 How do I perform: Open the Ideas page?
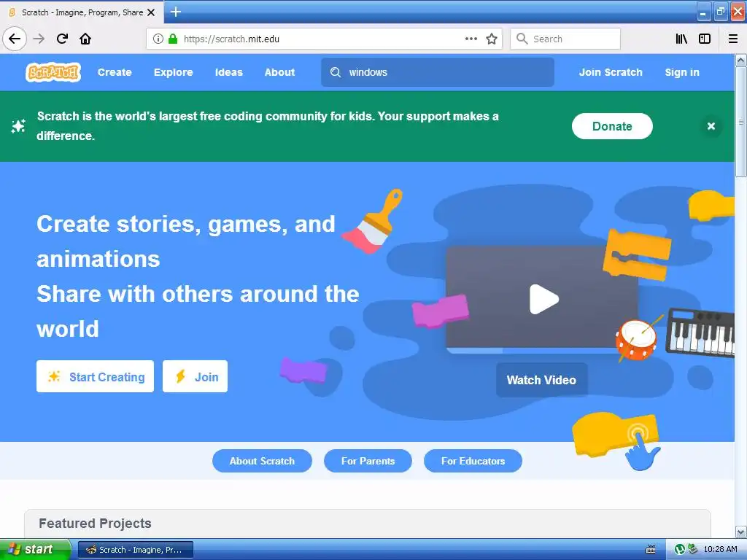click(228, 72)
